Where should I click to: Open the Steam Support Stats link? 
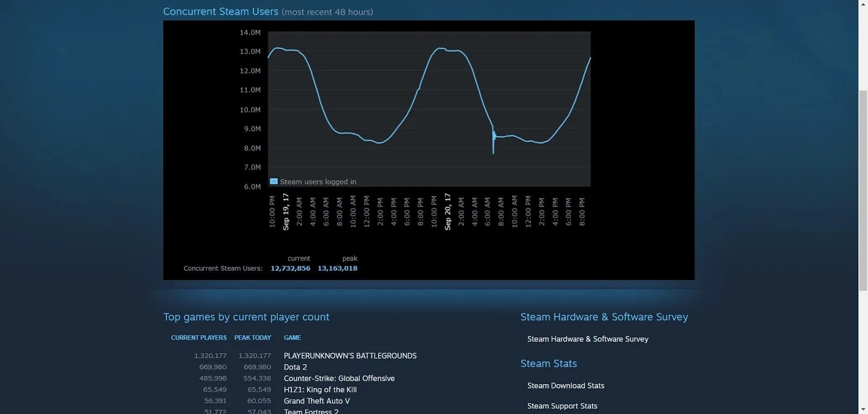point(562,406)
